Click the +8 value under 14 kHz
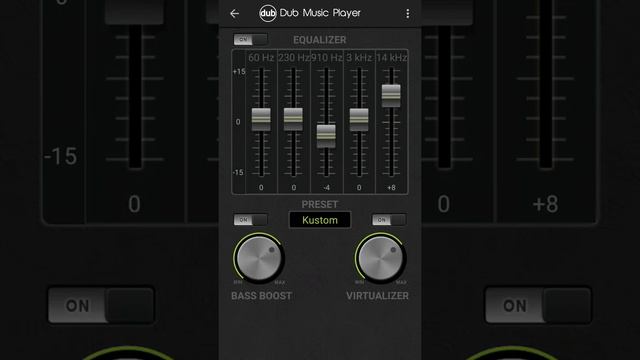The width and height of the screenshot is (640, 360). tap(391, 188)
